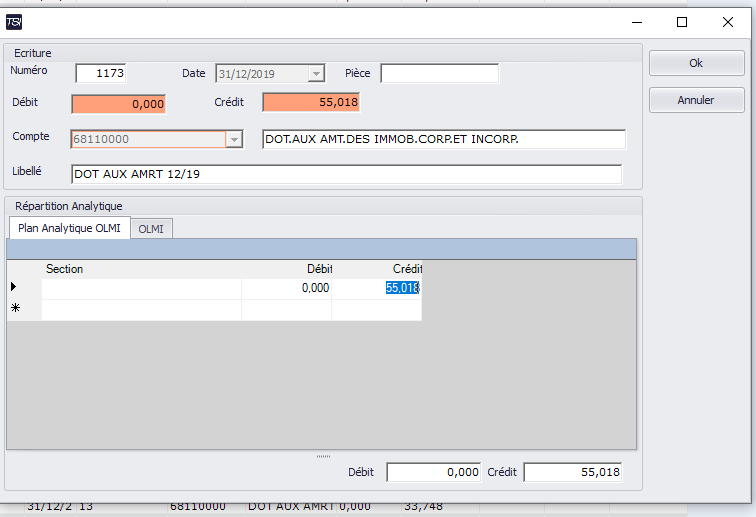Open the Date dropdown arrow

316,74
